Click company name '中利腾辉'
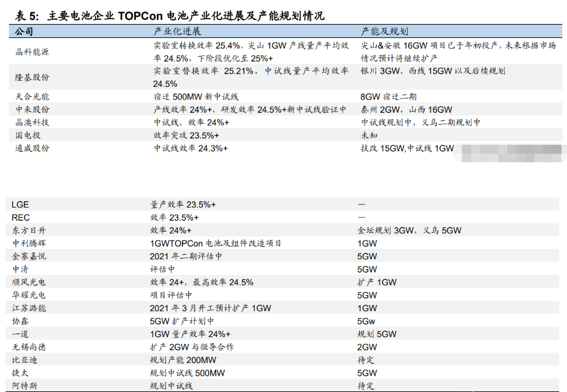 29,244
